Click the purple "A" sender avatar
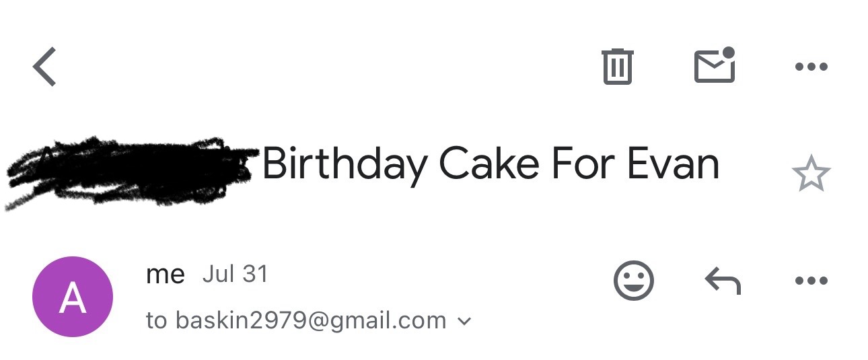Viewport: 868px width, 360px height. click(73, 297)
